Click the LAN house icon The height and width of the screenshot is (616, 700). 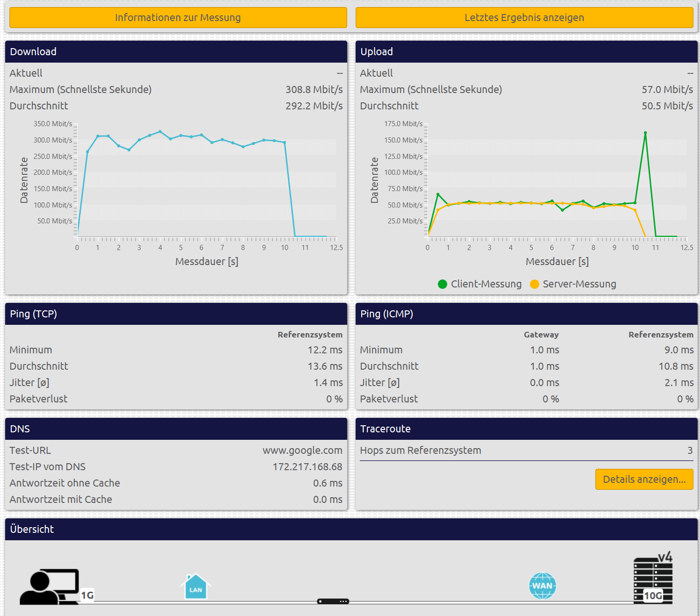196,587
